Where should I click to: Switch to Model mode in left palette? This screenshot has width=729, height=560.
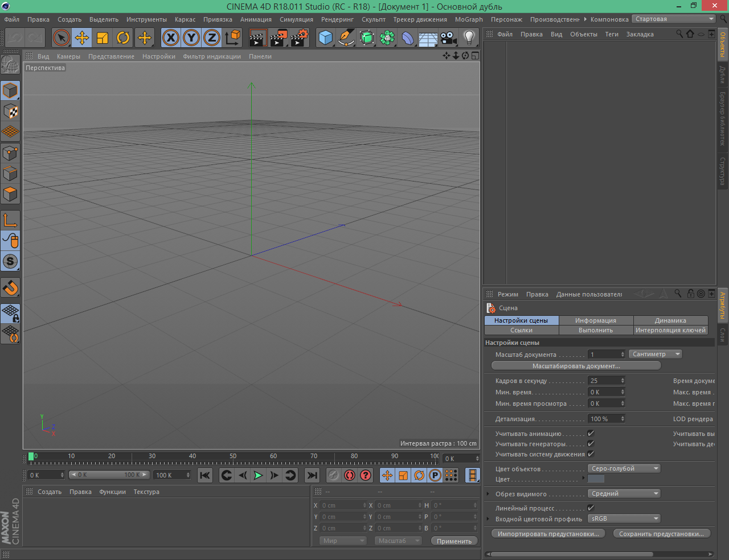point(10,90)
